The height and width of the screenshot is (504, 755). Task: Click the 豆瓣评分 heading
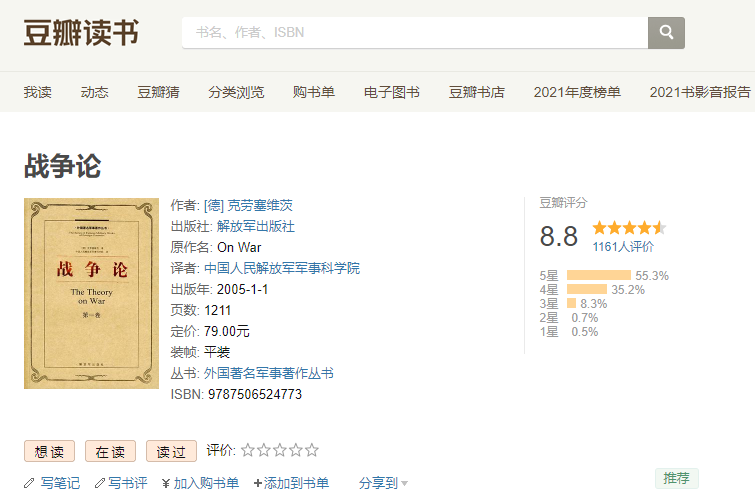(563, 203)
